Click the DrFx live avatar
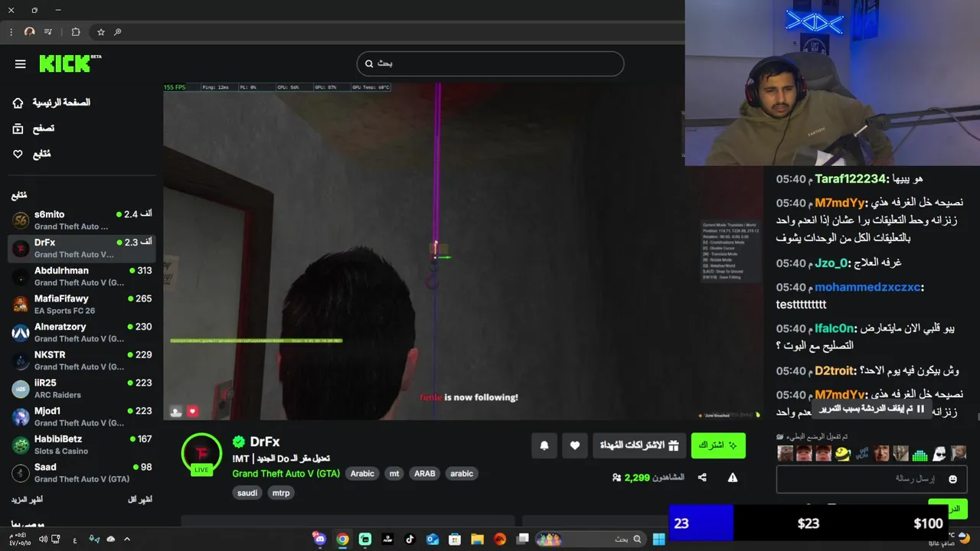The height and width of the screenshot is (551, 980). (x=201, y=453)
